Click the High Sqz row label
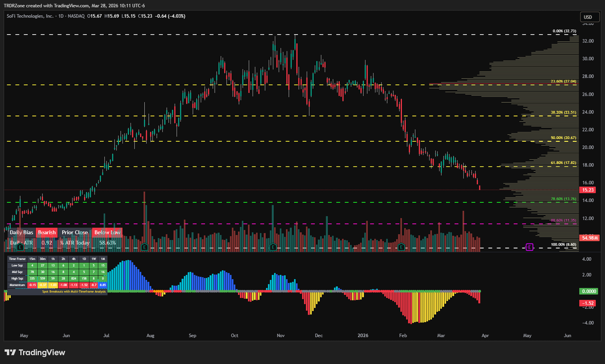Image resolution: width=605 pixels, height=364 pixels. click(17, 279)
